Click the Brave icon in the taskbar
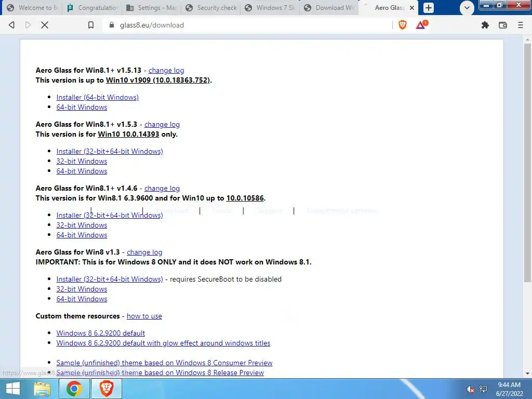Viewport: 532px width, 399px height. (x=106, y=389)
